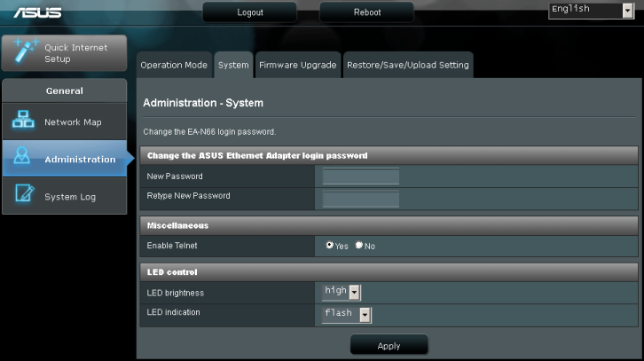
Task: Select Yes for Enable Telnet
Action: click(329, 245)
